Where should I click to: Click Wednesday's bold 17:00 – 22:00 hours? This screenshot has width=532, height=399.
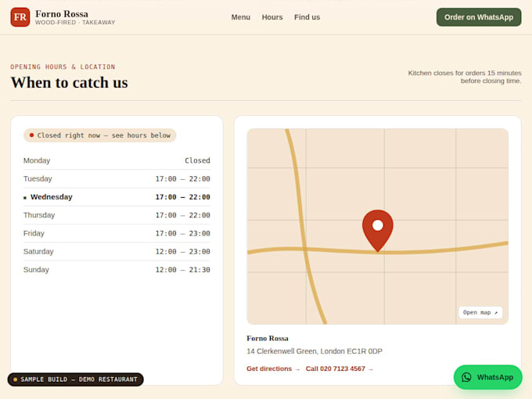tap(182, 197)
